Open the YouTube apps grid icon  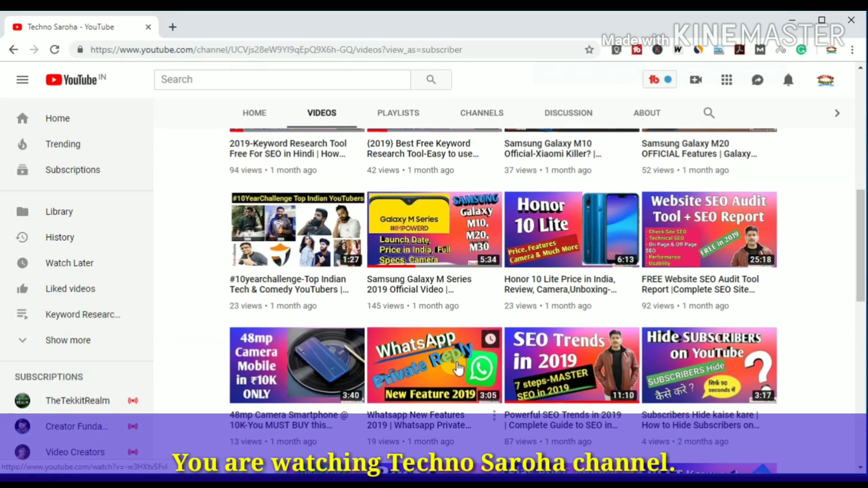pyautogui.click(x=726, y=80)
